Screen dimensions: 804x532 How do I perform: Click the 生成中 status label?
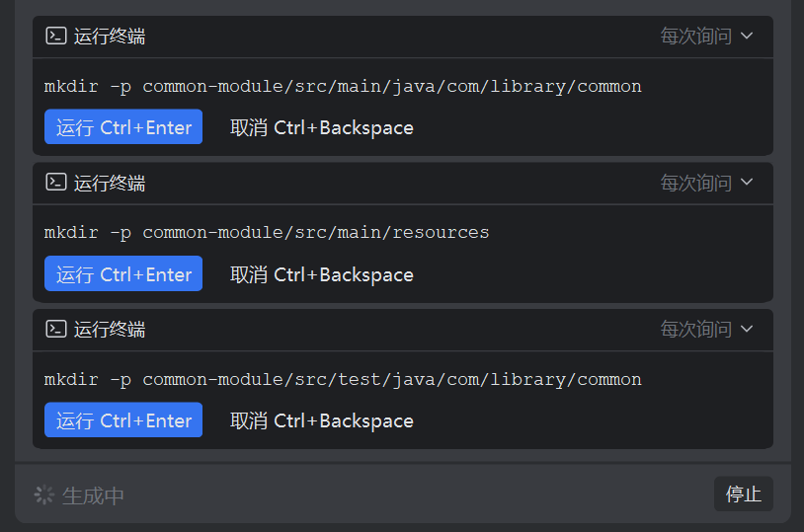click(x=93, y=495)
